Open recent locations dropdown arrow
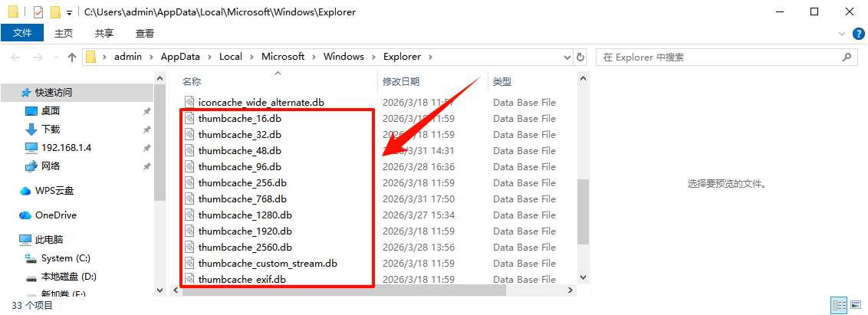Viewport: 868px width, 315px height. 56,57
